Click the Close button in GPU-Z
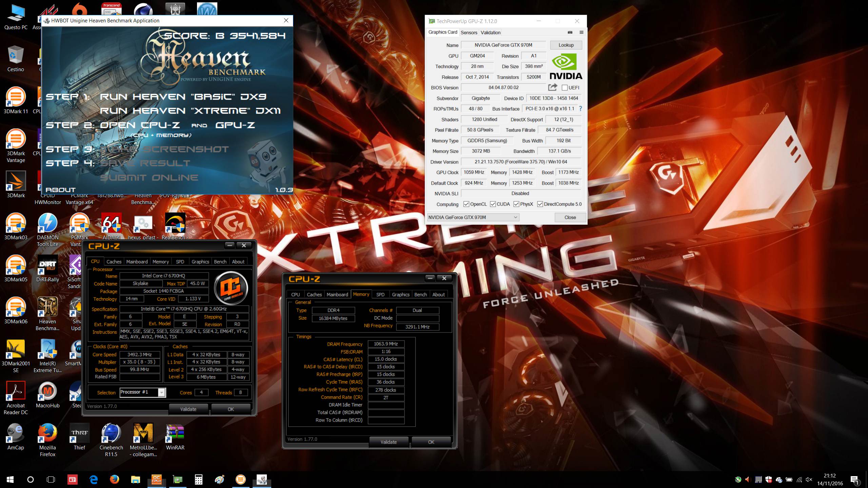This screenshot has height=488, width=868. coord(570,217)
